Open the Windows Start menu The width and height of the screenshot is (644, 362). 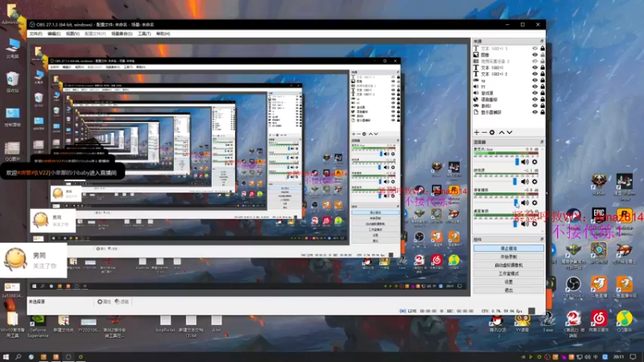click(x=6, y=357)
